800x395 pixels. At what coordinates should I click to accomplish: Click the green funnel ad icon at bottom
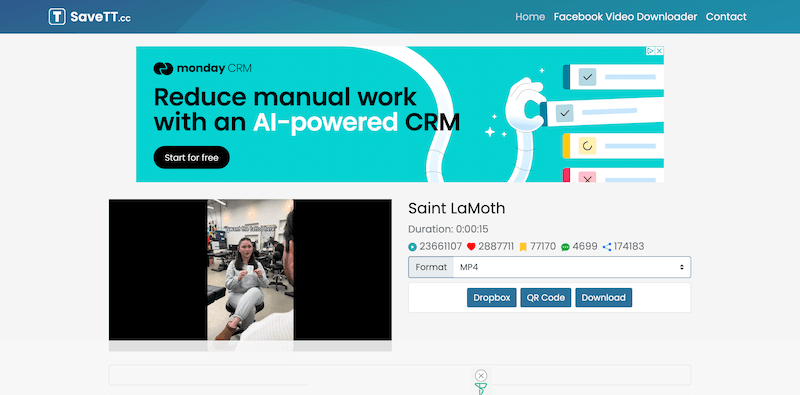[x=481, y=388]
